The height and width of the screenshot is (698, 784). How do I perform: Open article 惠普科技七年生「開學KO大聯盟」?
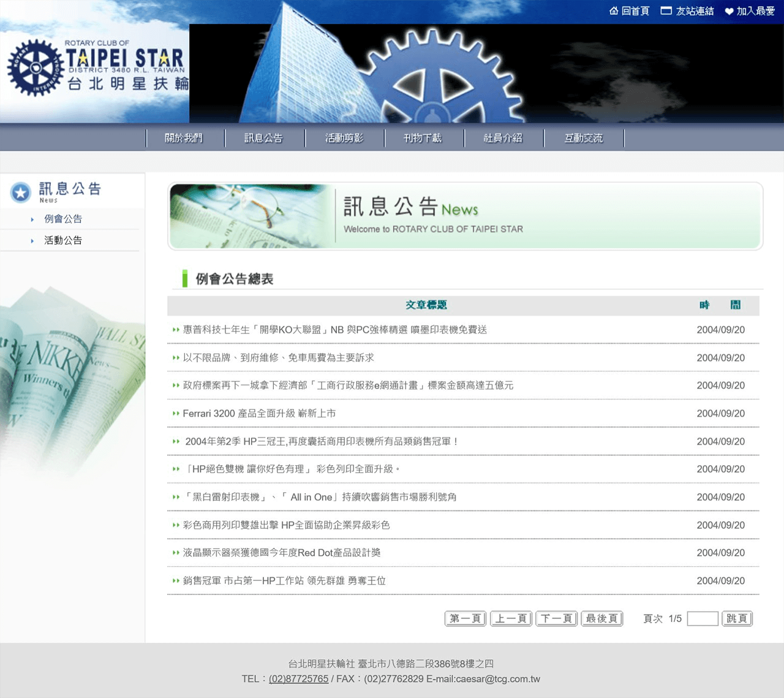[x=335, y=330]
